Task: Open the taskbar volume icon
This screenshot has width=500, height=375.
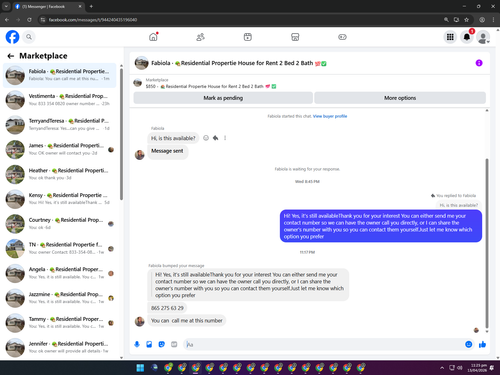Action: coord(460,368)
